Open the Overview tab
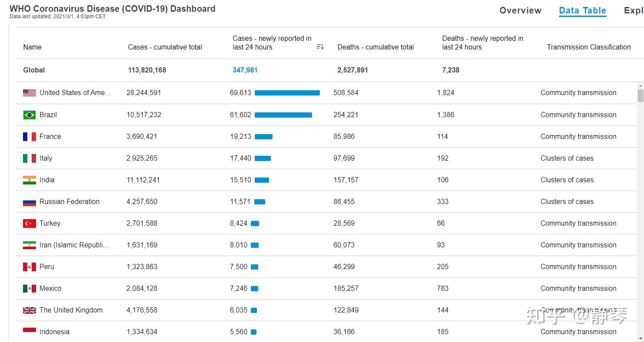Viewport: 644px width, 342px height. click(520, 10)
